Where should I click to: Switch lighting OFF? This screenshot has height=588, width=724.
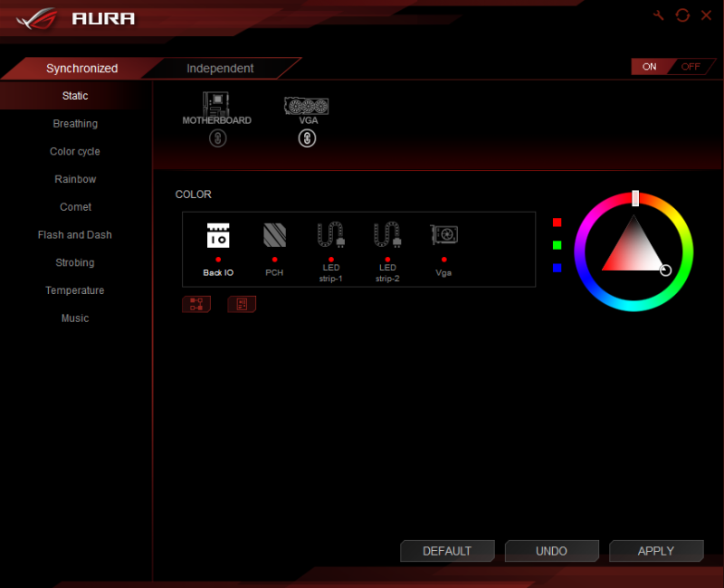[691, 66]
